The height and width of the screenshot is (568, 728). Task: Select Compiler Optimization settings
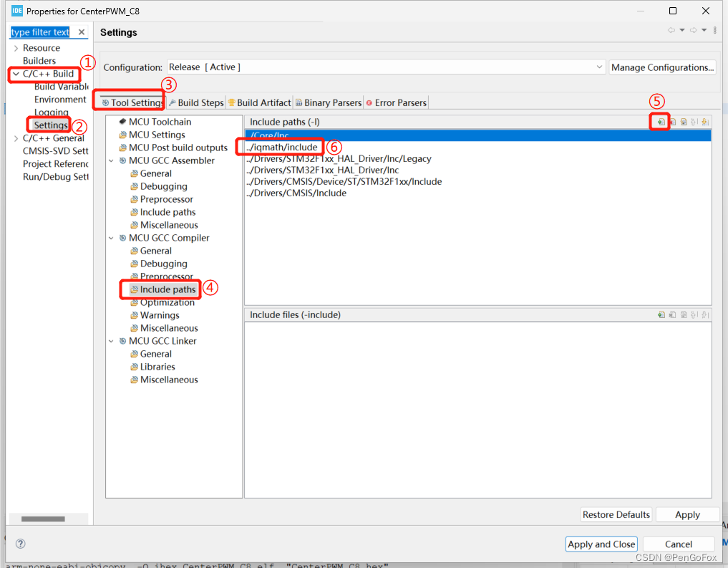click(x=162, y=302)
